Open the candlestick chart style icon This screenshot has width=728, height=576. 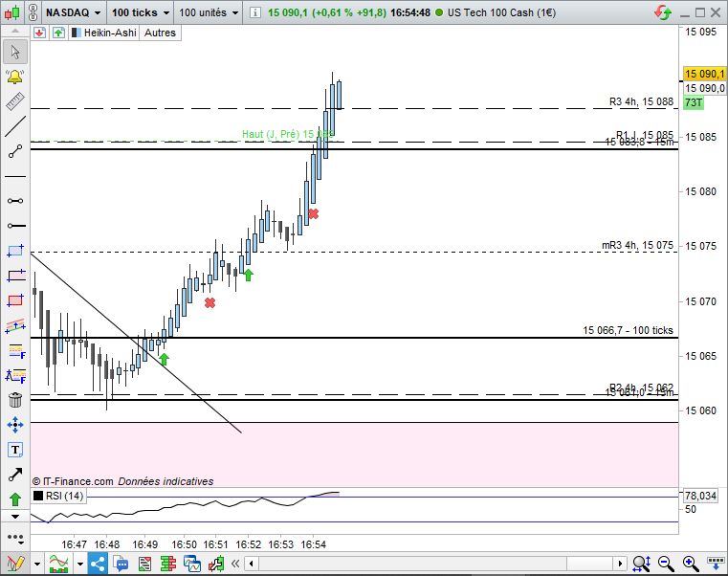click(x=12, y=12)
